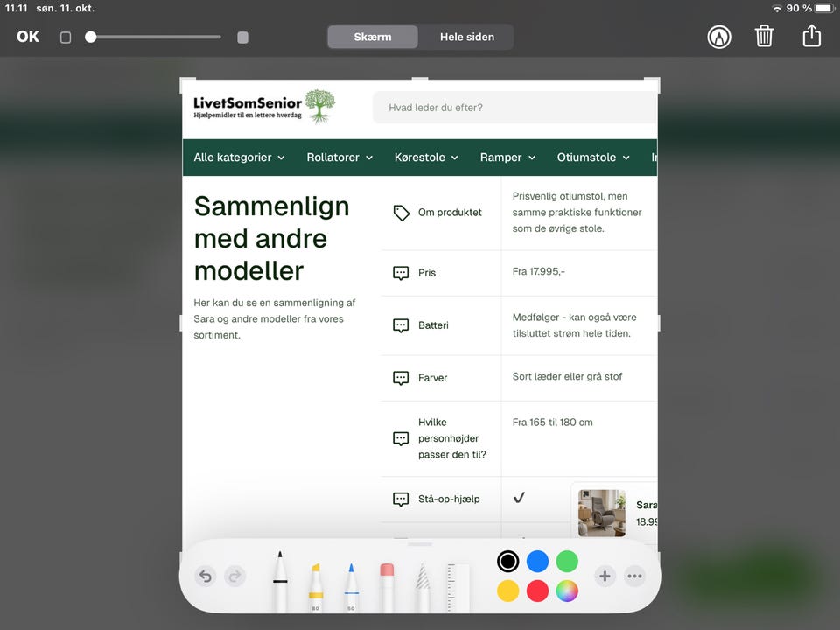The height and width of the screenshot is (630, 840).
Task: Expand the Rollatorer dropdown
Action: [x=339, y=157]
